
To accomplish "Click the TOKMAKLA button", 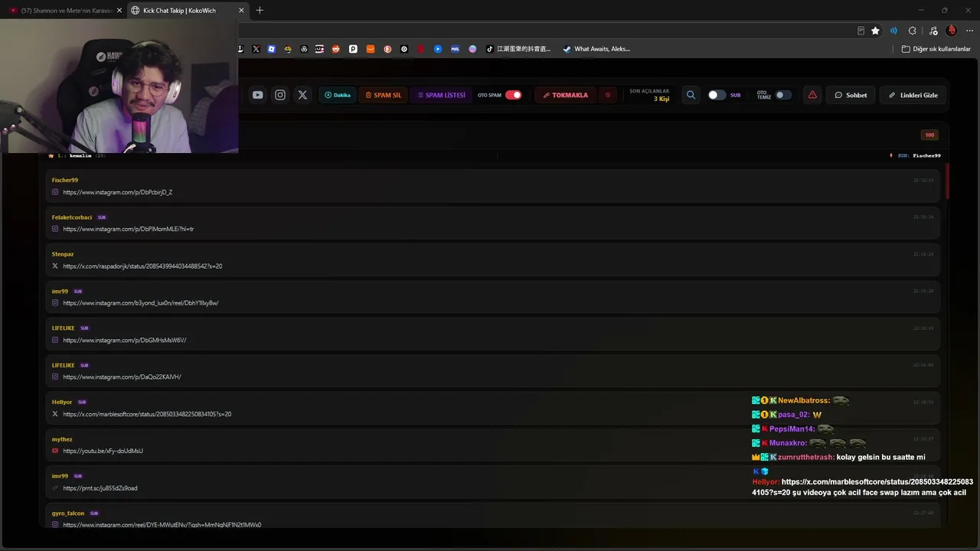I will (x=566, y=95).
